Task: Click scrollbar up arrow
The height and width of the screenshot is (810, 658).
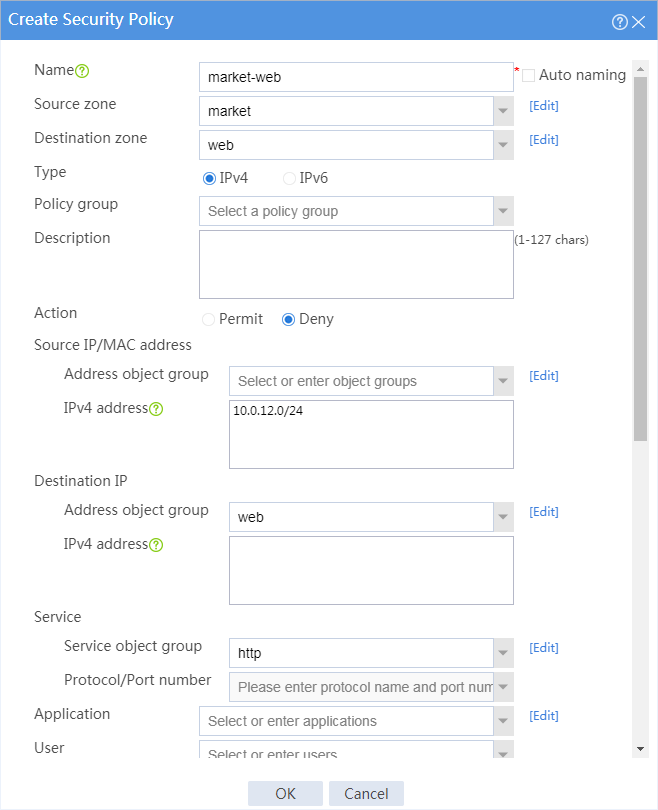Action: 640,69
